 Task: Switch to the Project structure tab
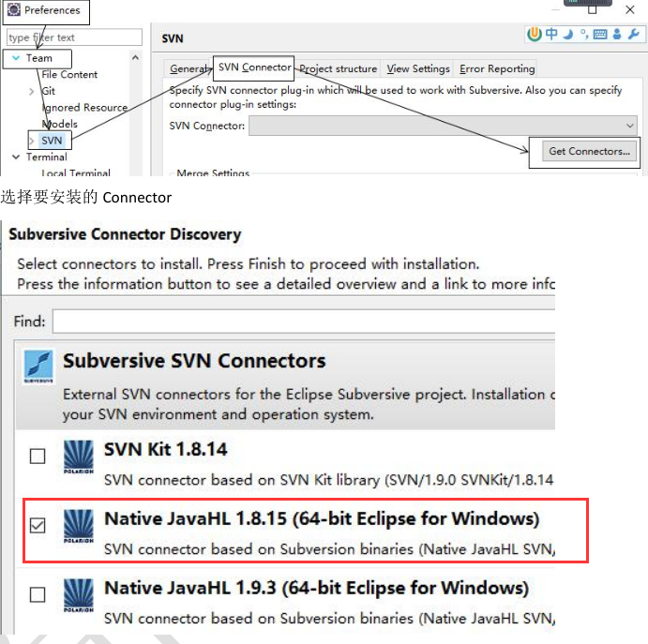[338, 68]
